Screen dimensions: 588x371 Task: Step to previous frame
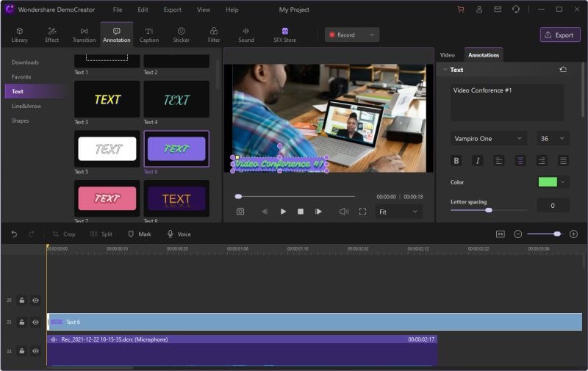pos(265,212)
